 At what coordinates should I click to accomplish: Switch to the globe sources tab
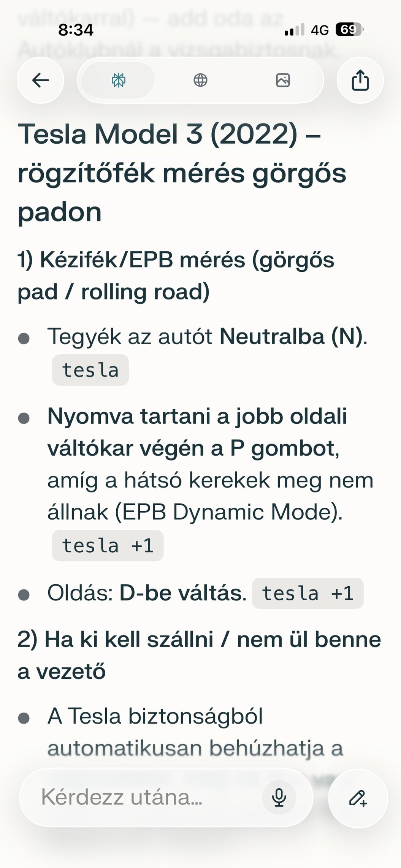200,80
